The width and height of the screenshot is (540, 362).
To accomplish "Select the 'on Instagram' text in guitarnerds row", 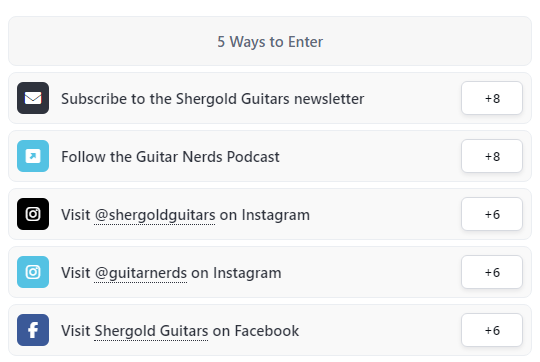I will 236,273.
